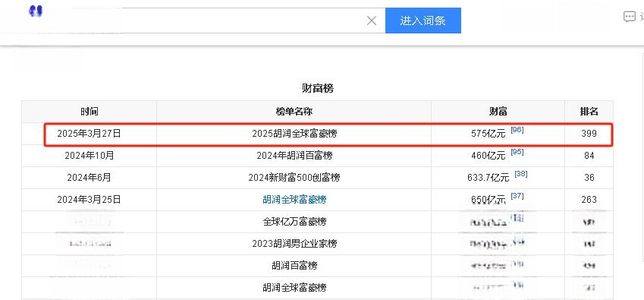
Task: Select the 2023胡润男企业家榜 cell
Action: pyautogui.click(x=294, y=244)
